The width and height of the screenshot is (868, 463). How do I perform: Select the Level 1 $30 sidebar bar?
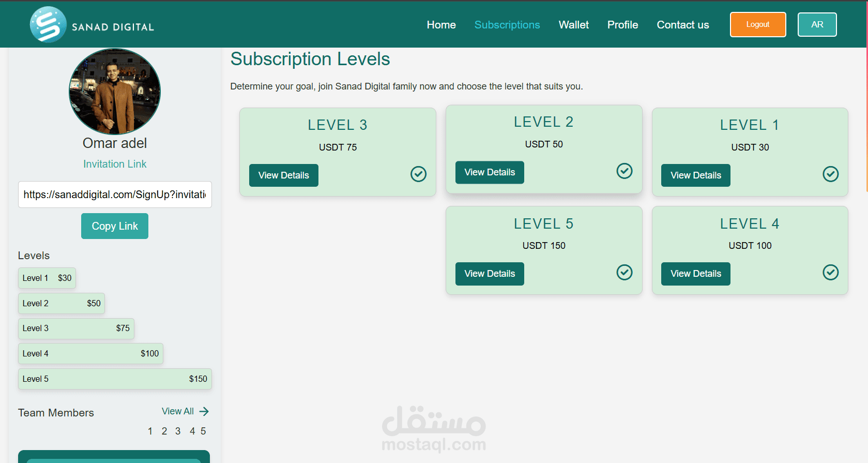click(x=47, y=278)
